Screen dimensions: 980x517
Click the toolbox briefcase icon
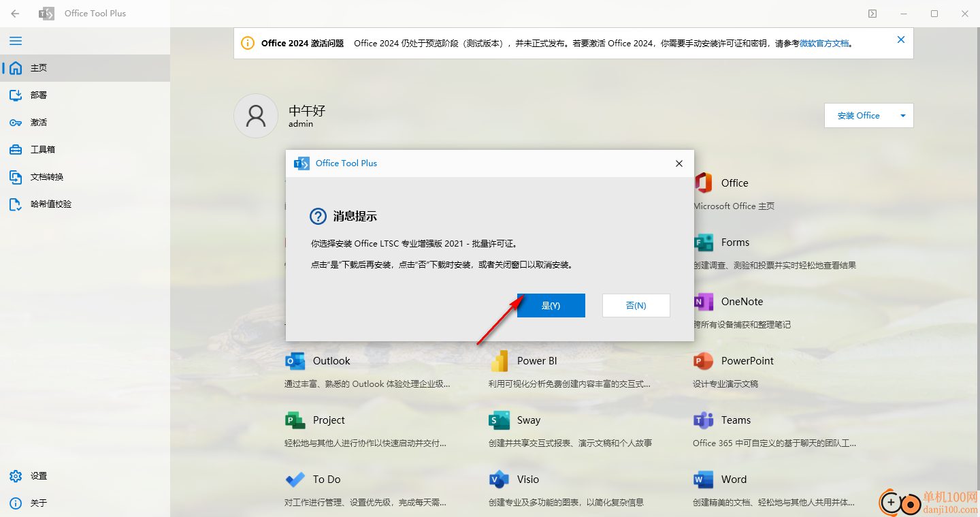tap(16, 150)
